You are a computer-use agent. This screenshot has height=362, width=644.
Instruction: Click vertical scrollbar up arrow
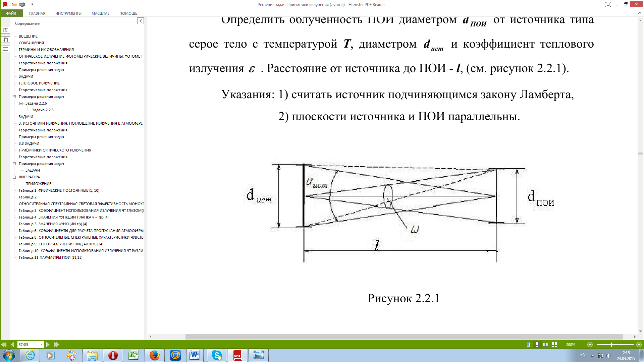click(x=640, y=20)
